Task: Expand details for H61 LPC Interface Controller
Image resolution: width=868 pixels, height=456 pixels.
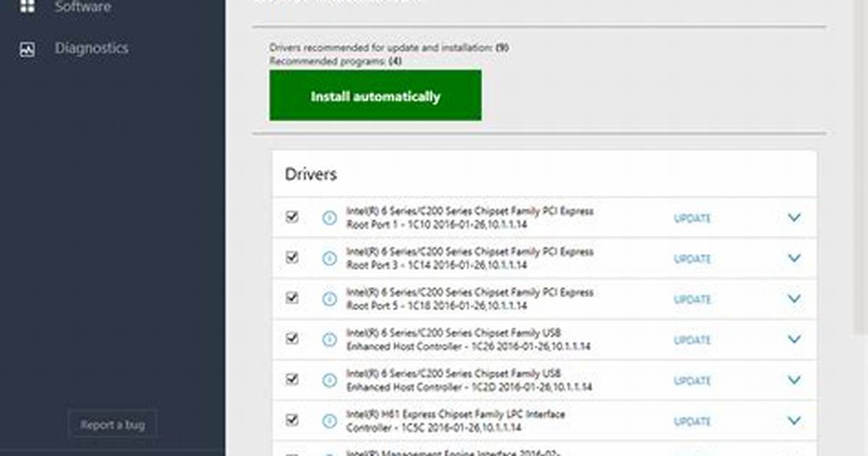Action: click(795, 420)
